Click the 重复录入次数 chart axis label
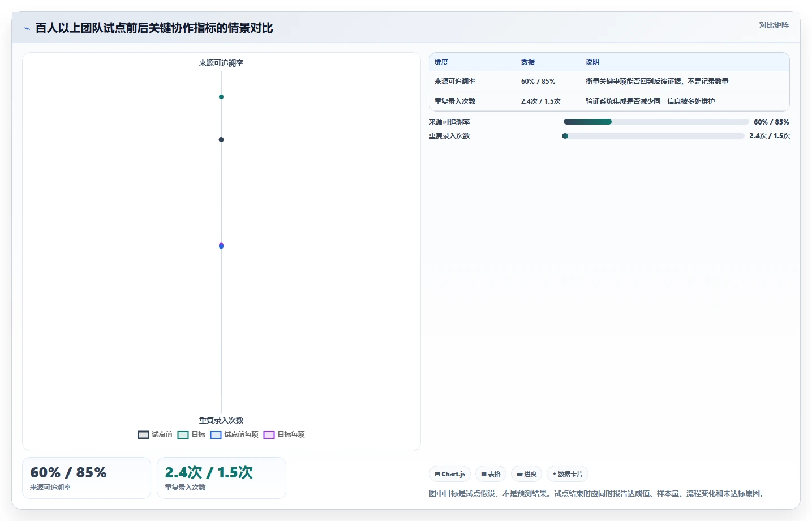812x521 pixels. pos(221,420)
